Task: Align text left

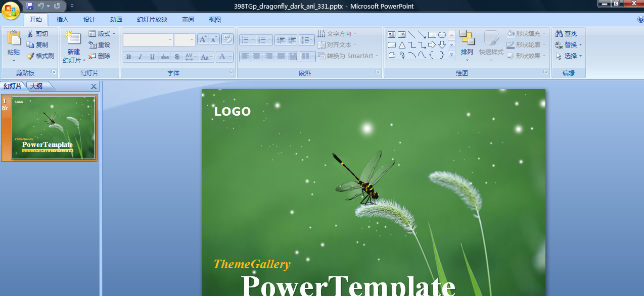Action: click(245, 57)
